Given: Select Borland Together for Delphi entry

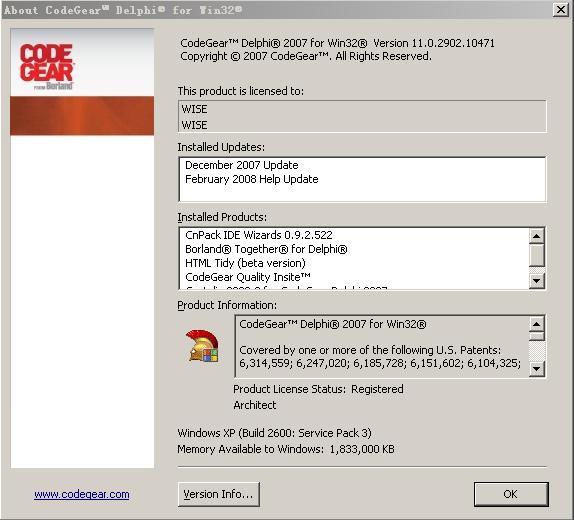Looking at the screenshot, I should (x=266, y=249).
